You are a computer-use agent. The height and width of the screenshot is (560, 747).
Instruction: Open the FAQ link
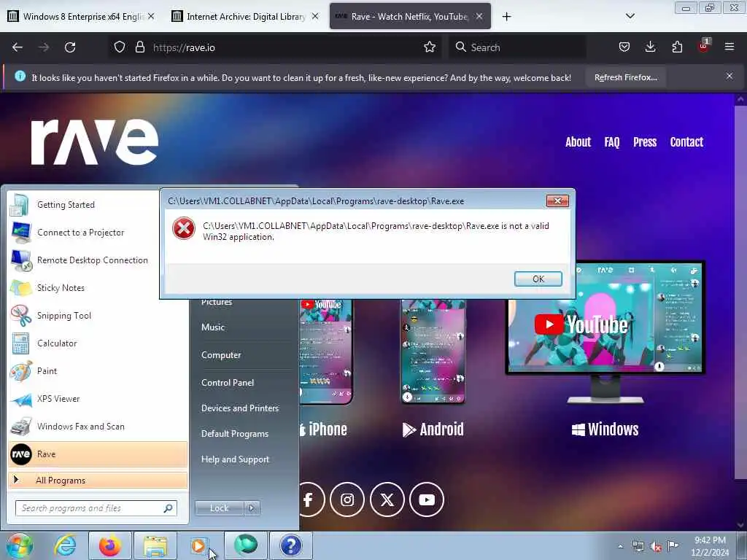(x=612, y=142)
